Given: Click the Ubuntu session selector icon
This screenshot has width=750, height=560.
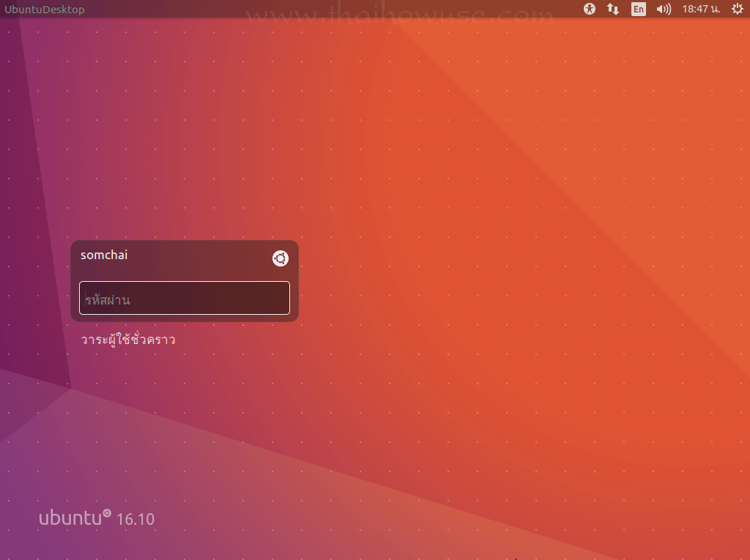Looking at the screenshot, I should 281,258.
